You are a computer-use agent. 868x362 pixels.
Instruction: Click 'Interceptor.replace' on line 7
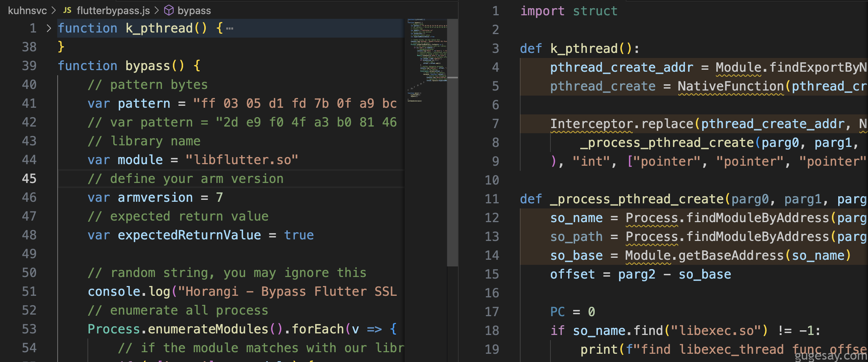coord(622,124)
